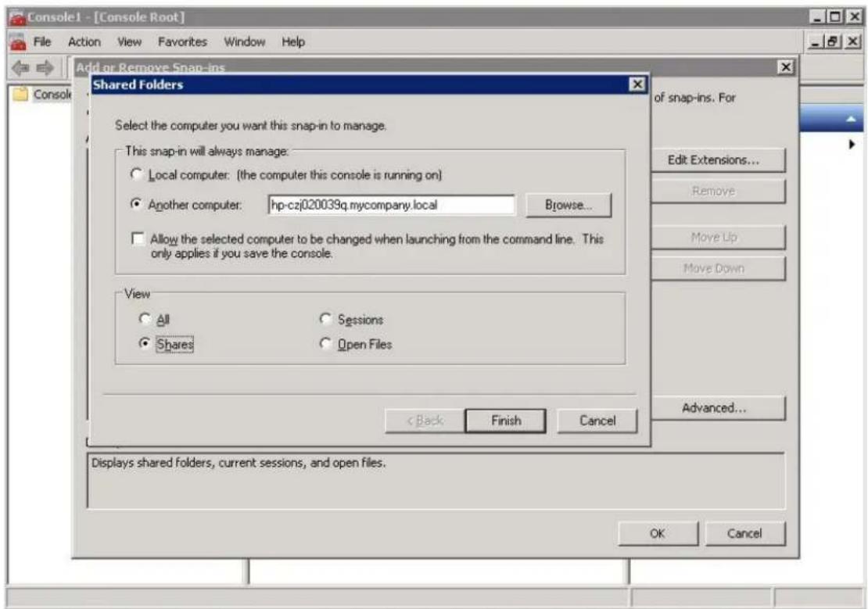
Task: Click the Forward arrow toolbar icon
Action: (x=45, y=68)
